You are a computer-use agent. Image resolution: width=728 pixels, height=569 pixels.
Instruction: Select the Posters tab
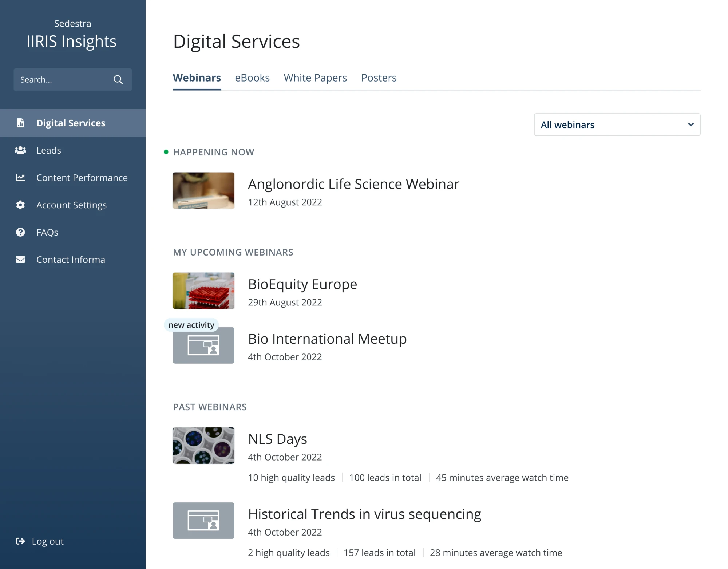[379, 78]
